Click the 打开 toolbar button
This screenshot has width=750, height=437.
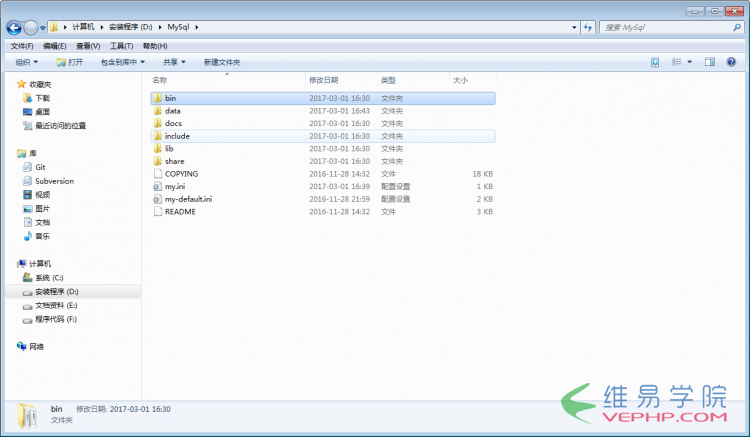tap(69, 62)
